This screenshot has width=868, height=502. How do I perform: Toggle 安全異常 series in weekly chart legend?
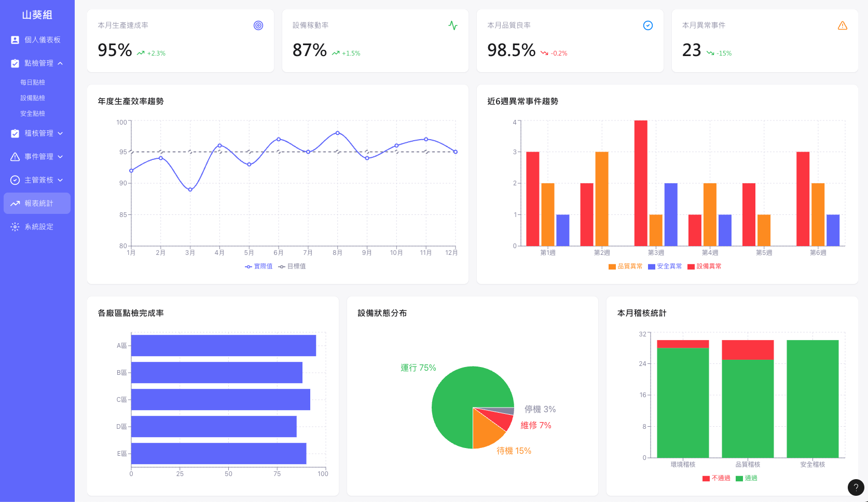[x=665, y=266]
